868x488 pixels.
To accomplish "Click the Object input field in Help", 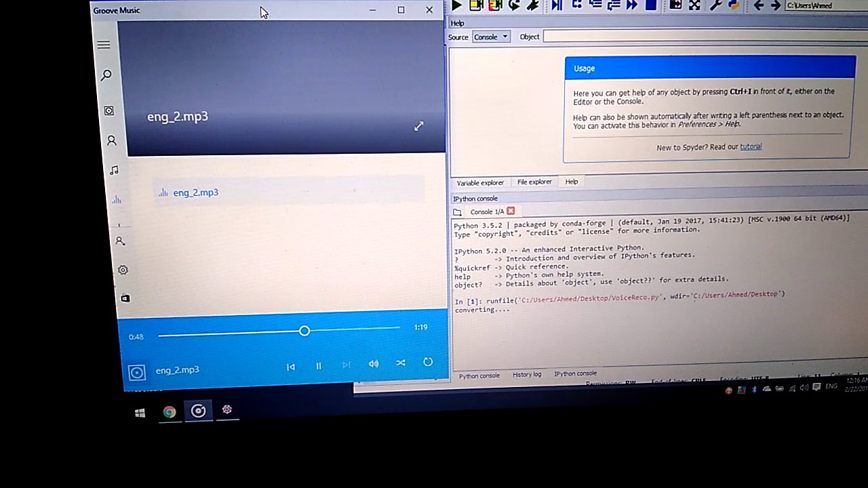I will (705, 36).
